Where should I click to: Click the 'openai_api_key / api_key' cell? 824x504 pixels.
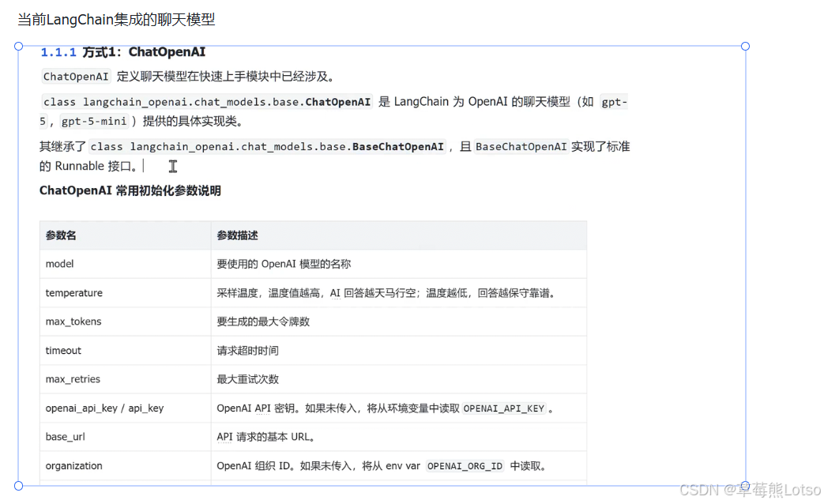[x=125, y=408]
